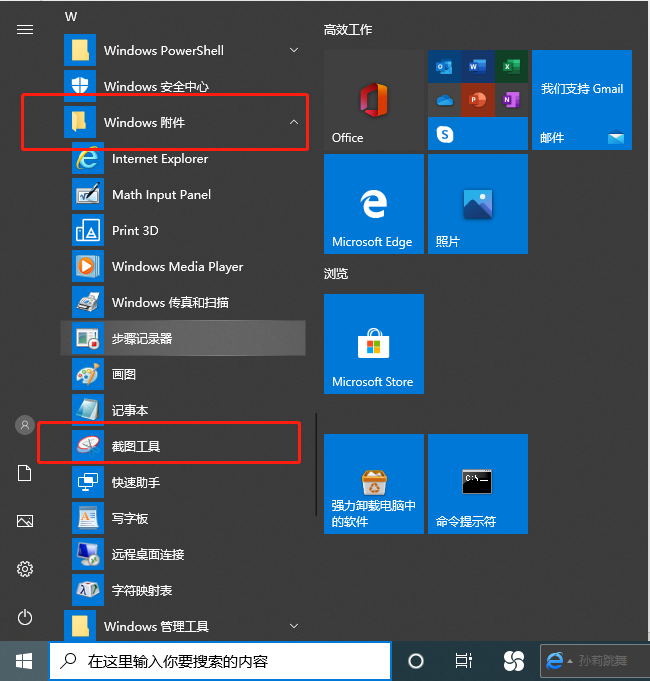Expand the Windows PowerShell folder chevron
This screenshot has height=681, width=650.
[294, 50]
